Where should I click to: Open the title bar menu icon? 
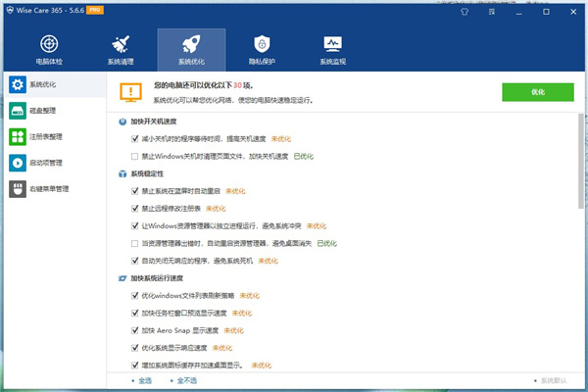492,12
